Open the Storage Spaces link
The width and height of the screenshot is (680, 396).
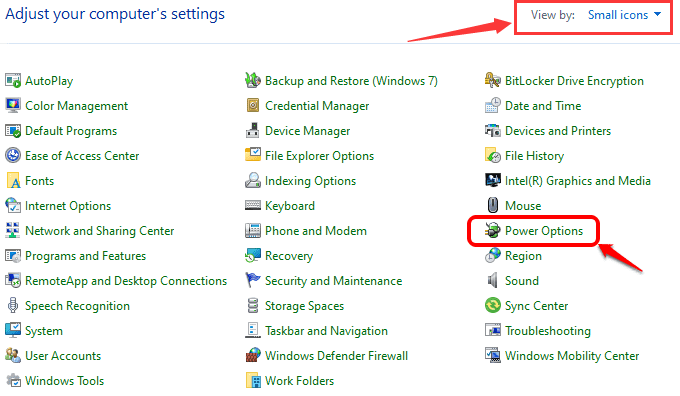(304, 306)
